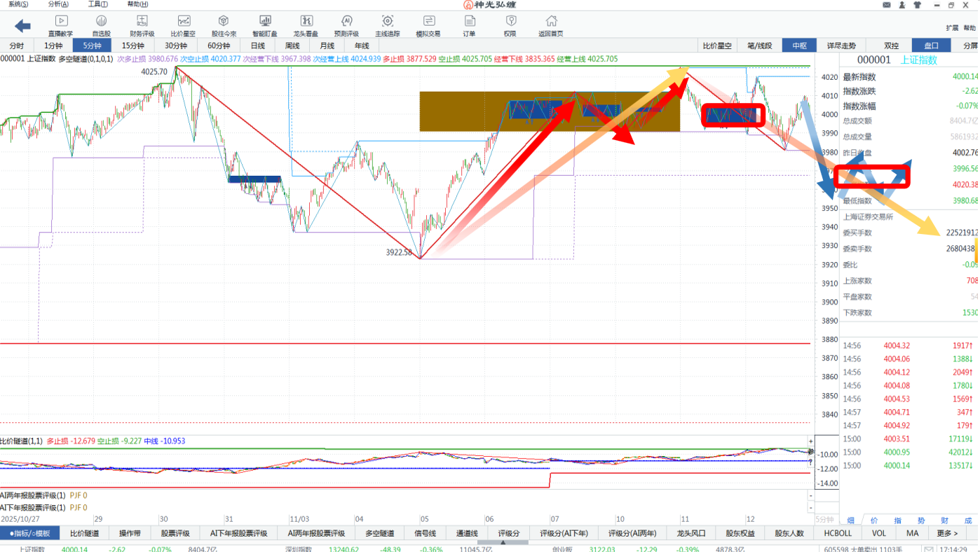Open the 系统(S) menu
Viewport: 980px width, 552px height.
coord(19,4)
